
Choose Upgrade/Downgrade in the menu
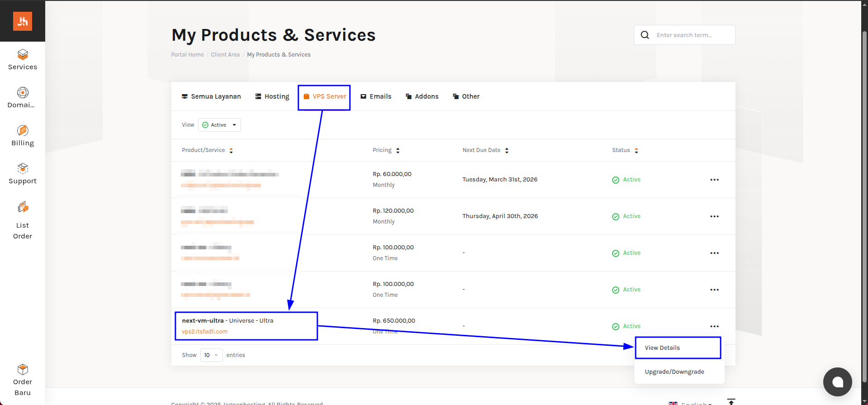click(674, 372)
